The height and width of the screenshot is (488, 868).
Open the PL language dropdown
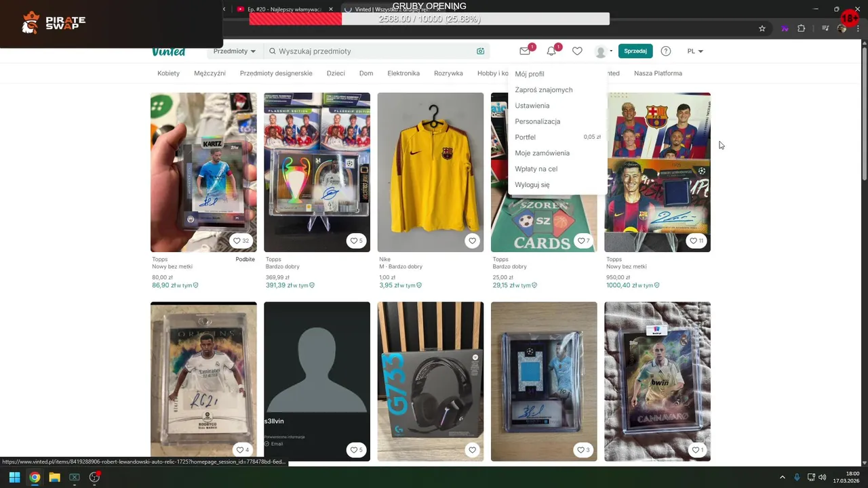point(695,51)
